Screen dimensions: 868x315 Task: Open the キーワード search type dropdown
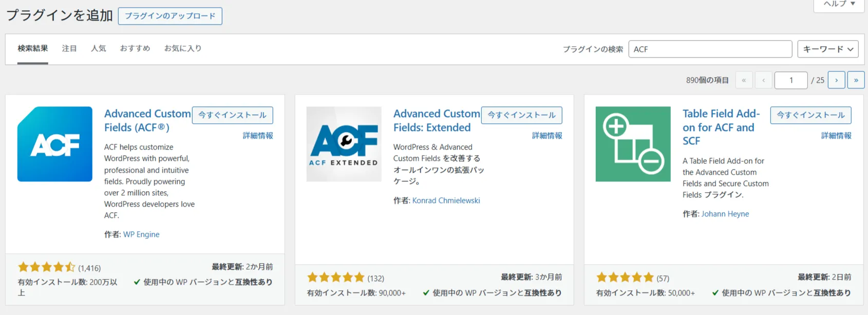[x=828, y=49]
